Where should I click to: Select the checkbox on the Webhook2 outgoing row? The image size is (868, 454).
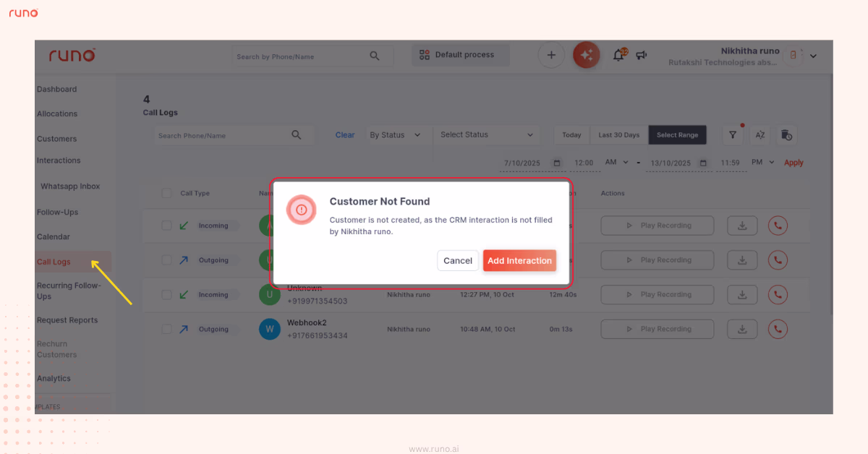[166, 329]
